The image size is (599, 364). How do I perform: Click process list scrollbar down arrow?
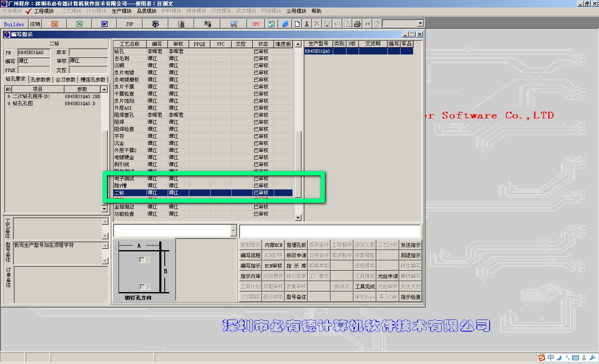coord(298,217)
